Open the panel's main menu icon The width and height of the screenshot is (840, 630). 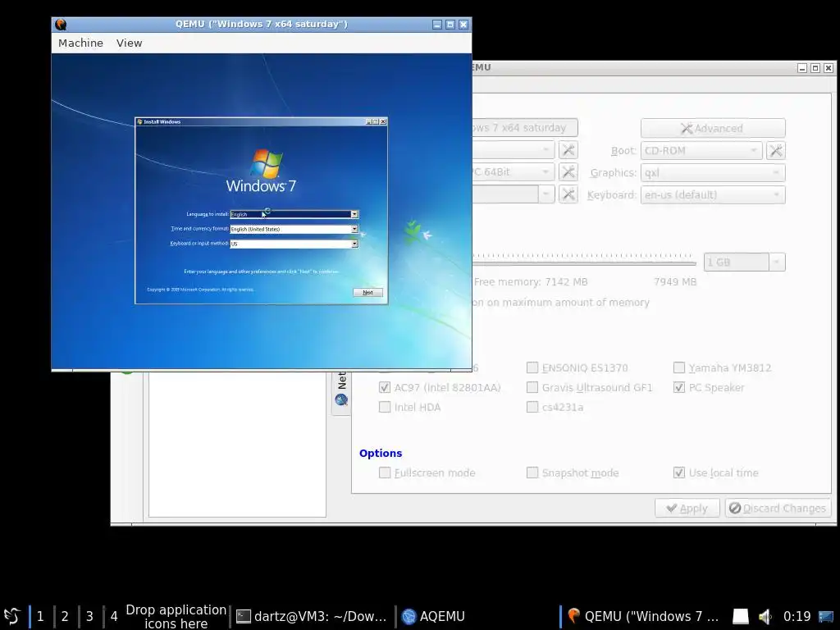pyautogui.click(x=12, y=617)
